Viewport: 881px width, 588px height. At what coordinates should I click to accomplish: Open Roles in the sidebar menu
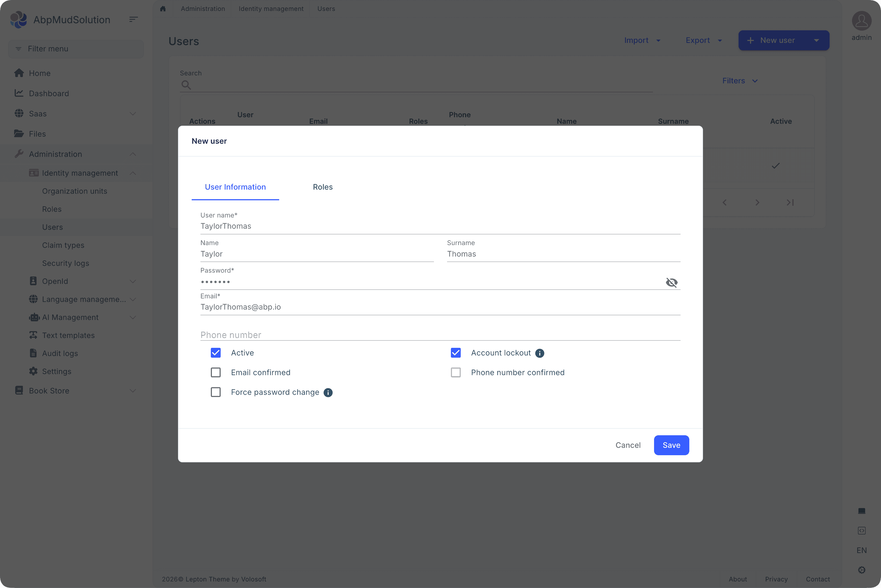pyautogui.click(x=52, y=209)
